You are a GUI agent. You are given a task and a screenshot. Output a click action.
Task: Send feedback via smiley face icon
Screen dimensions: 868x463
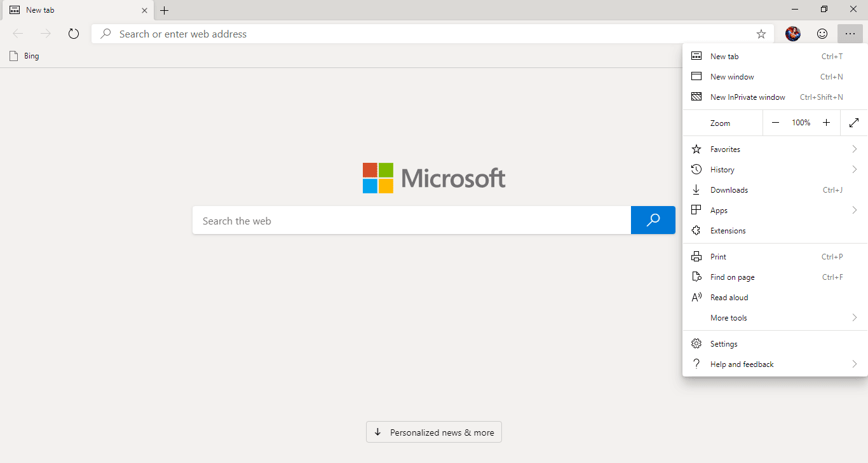[822, 34]
